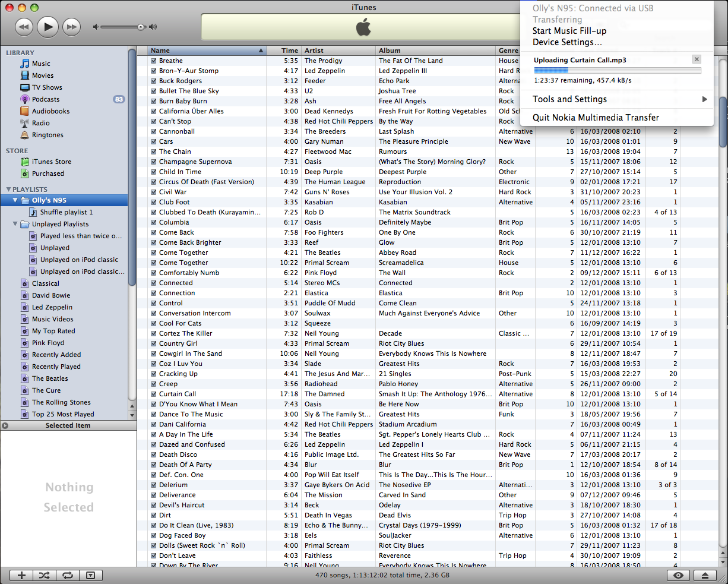This screenshot has height=584, width=728.
Task: Open the iTunes Store icon
Action: [x=24, y=162]
